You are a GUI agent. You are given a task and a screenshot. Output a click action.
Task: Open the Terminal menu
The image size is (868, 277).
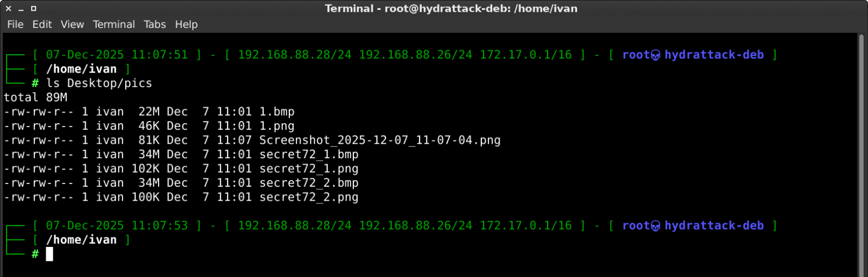(x=114, y=25)
